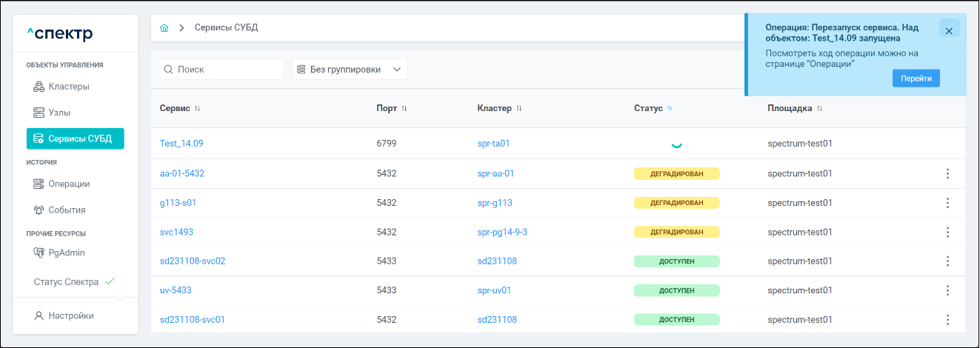The width and height of the screenshot is (980, 348).
Task: Open Операции history page
Action: [x=69, y=184]
